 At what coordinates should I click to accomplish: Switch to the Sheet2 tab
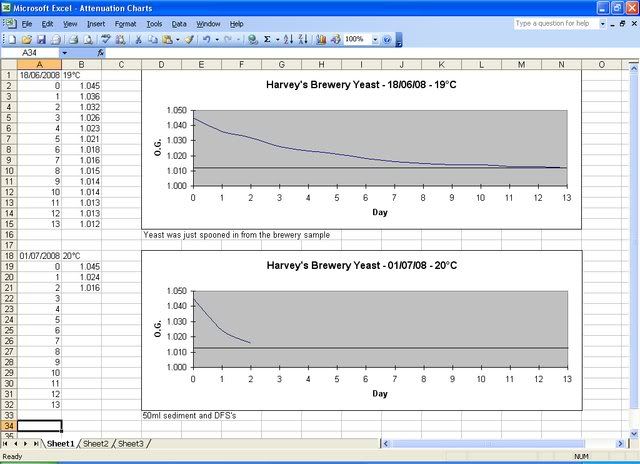click(x=96, y=444)
